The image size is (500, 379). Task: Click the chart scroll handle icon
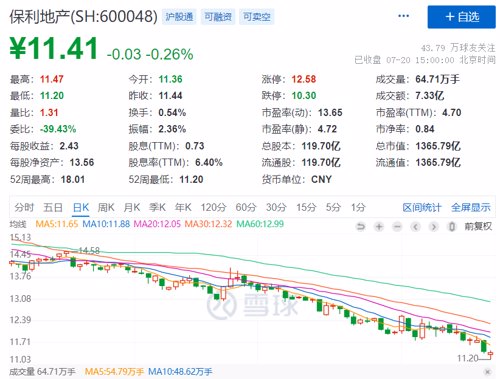[x=452, y=227]
